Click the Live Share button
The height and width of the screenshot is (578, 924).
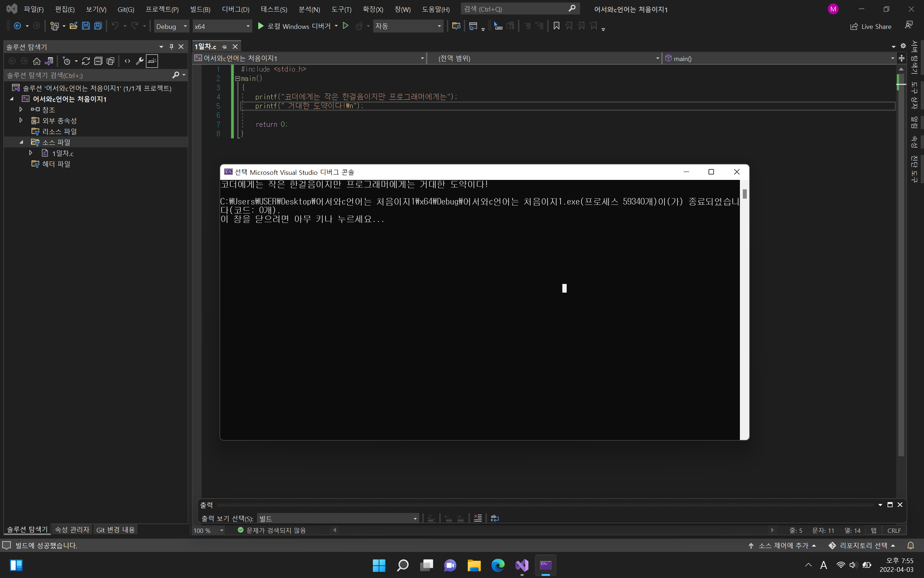(x=871, y=26)
